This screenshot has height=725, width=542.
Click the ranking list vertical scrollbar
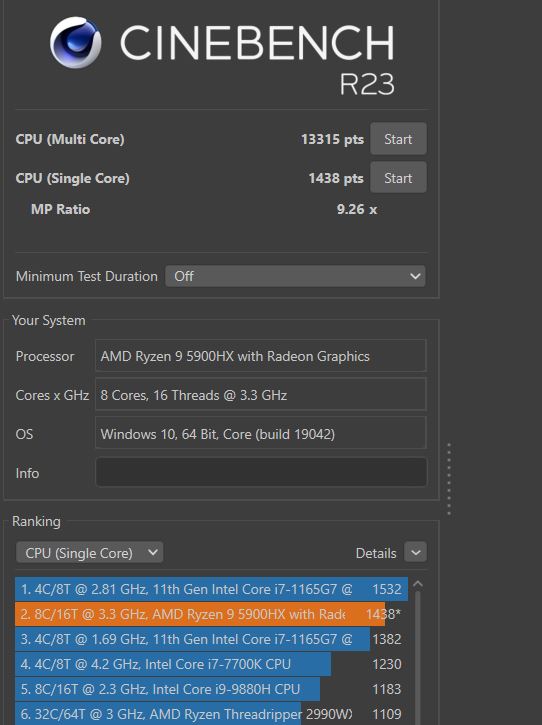tap(418, 657)
